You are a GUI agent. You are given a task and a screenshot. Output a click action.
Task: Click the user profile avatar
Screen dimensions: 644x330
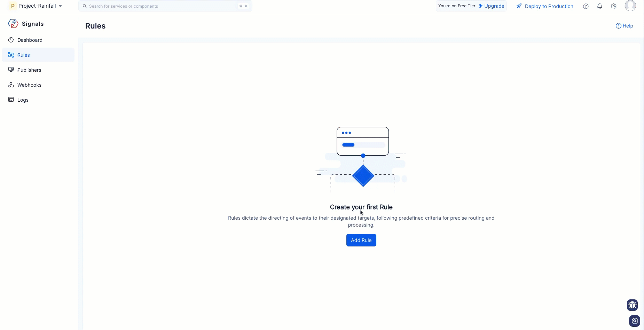[x=630, y=6]
